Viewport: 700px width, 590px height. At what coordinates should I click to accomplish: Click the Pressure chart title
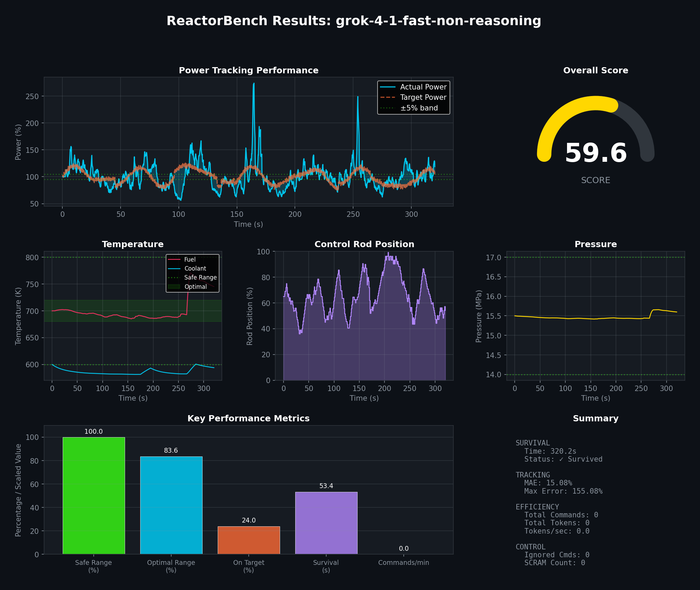(x=596, y=244)
